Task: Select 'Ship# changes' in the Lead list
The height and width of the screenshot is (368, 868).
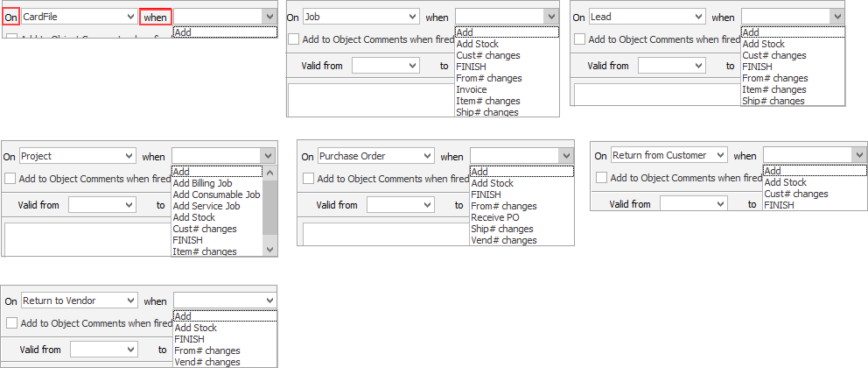Action: [x=793, y=100]
